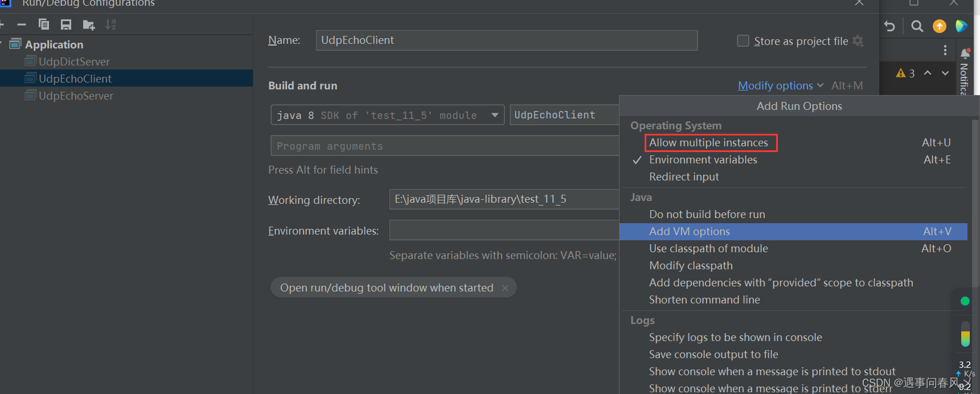Open Search Everywhere magnifier icon
Image resolution: width=980 pixels, height=394 pixels.
(x=917, y=26)
